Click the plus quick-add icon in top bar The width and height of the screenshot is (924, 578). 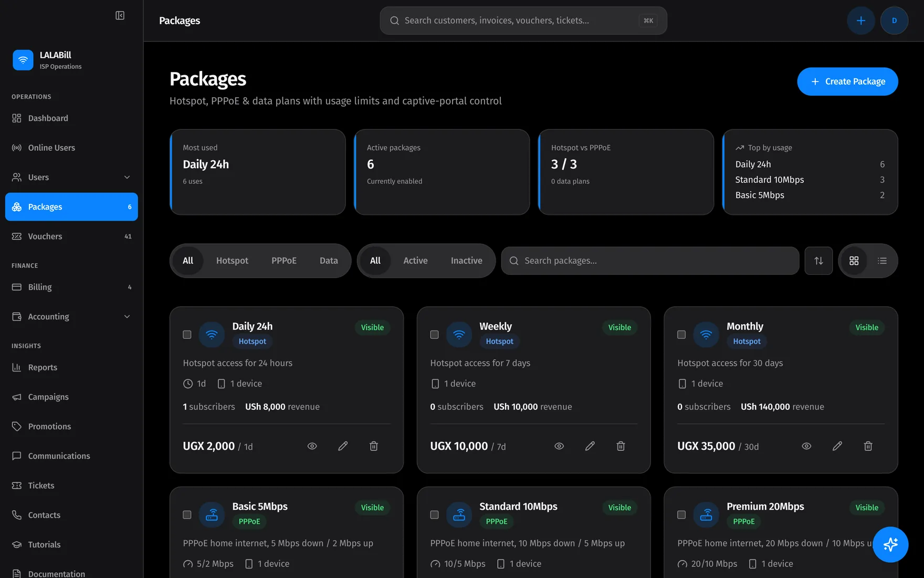(860, 20)
